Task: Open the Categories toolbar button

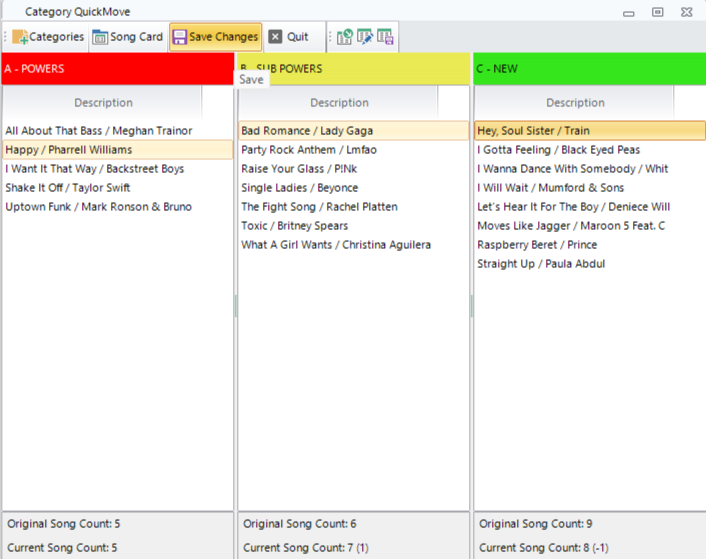Action: [48, 37]
